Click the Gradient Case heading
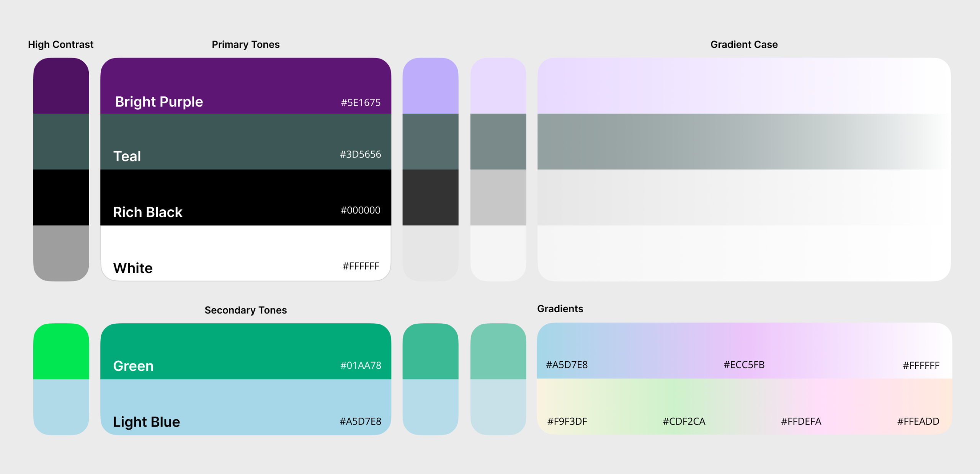The image size is (980, 474). click(744, 44)
